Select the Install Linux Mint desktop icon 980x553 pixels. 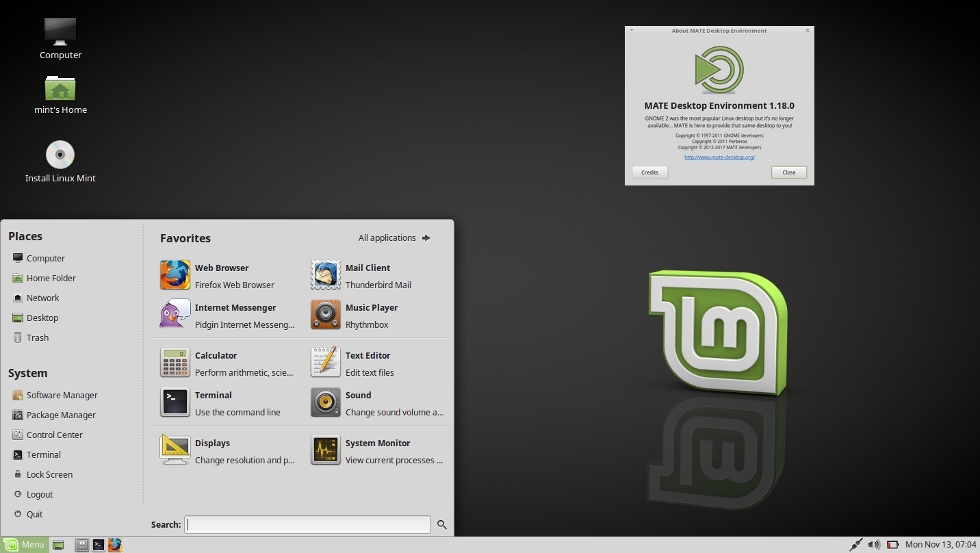60,162
